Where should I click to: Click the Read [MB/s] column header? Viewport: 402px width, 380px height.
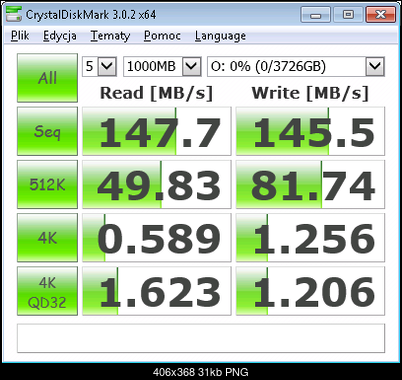[156, 93]
